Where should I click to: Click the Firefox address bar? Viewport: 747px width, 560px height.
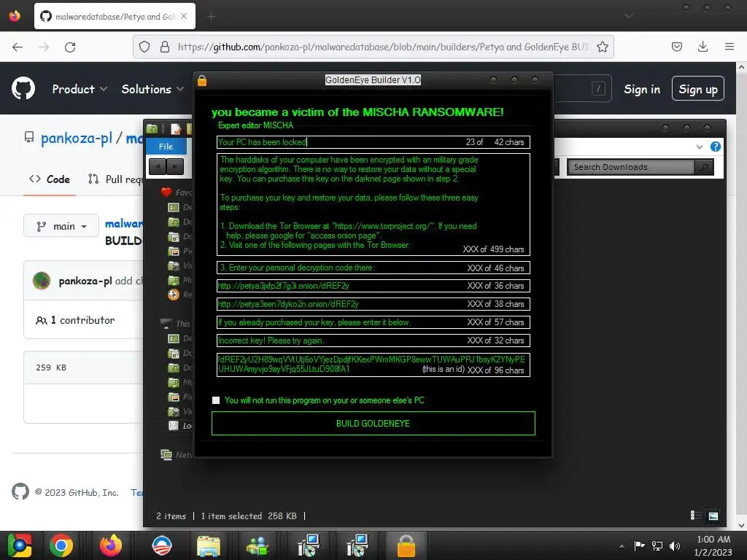pos(373,47)
